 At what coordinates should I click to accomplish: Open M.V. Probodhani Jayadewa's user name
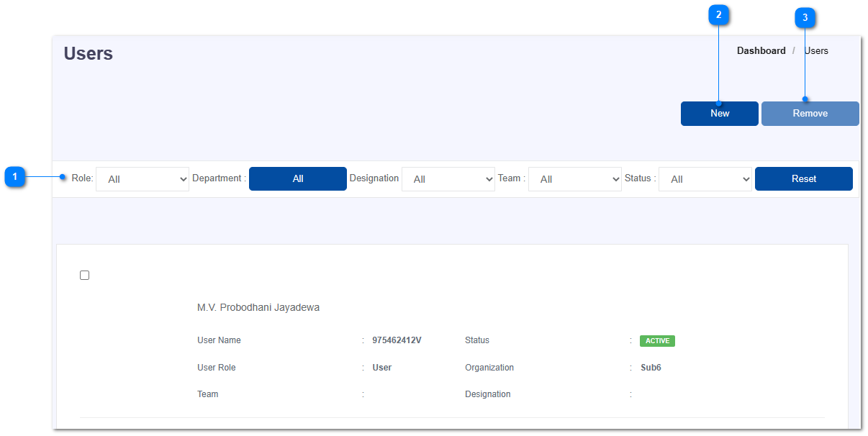click(x=258, y=308)
